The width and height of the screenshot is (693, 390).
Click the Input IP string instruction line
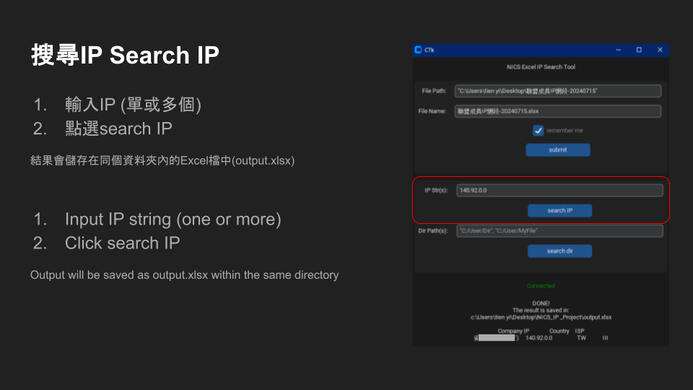tap(173, 219)
